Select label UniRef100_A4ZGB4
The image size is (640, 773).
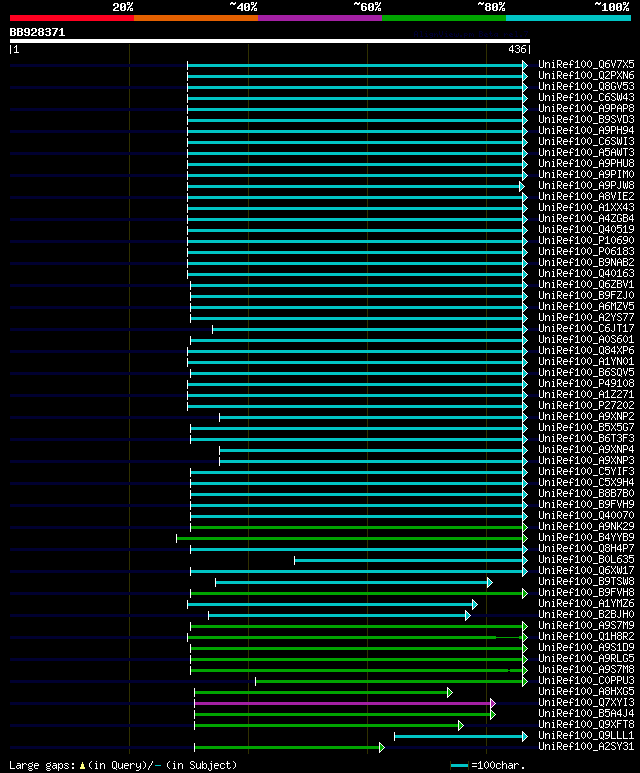[586, 219]
